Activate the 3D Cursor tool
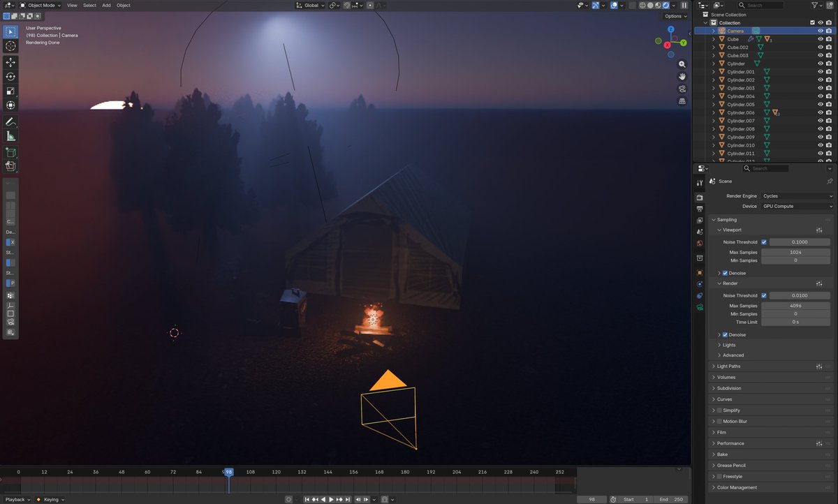The image size is (838, 504). 10,46
